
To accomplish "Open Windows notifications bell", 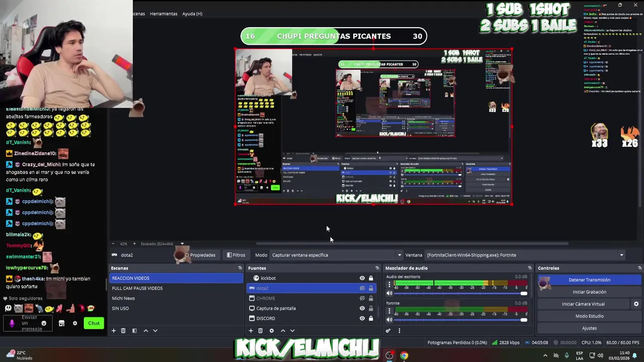I will pos(634,355).
